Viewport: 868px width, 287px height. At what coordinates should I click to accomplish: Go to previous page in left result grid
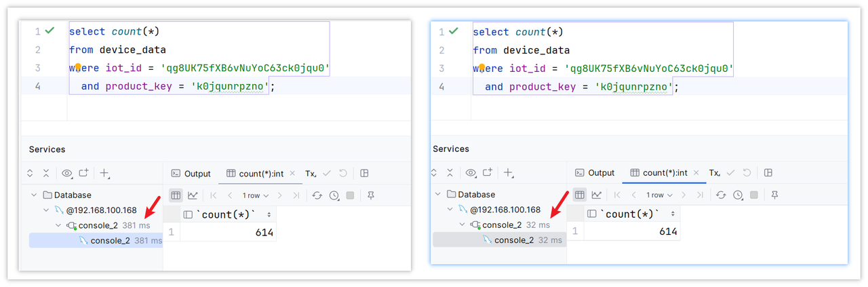pyautogui.click(x=230, y=195)
